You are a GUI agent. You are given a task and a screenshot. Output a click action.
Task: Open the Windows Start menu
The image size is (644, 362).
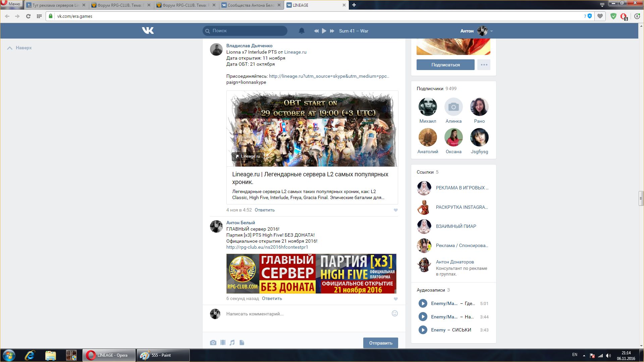coord(9,355)
